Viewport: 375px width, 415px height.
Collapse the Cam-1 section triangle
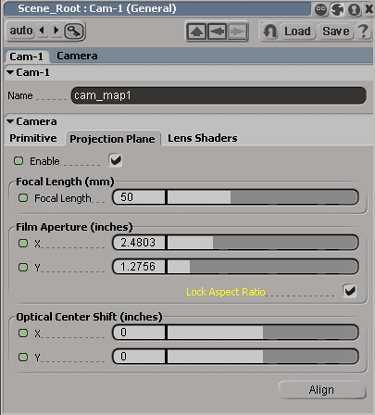point(10,72)
